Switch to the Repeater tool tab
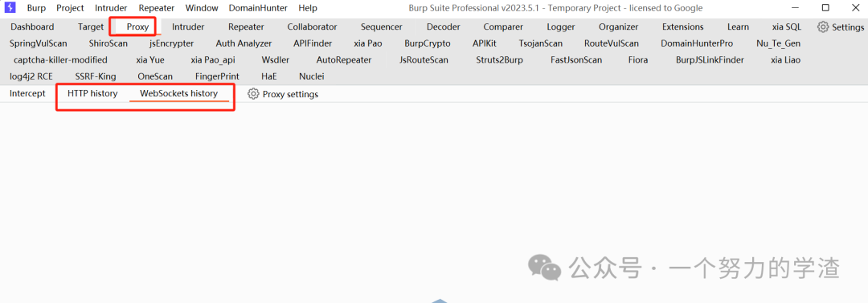The width and height of the screenshot is (868, 303). point(247,27)
